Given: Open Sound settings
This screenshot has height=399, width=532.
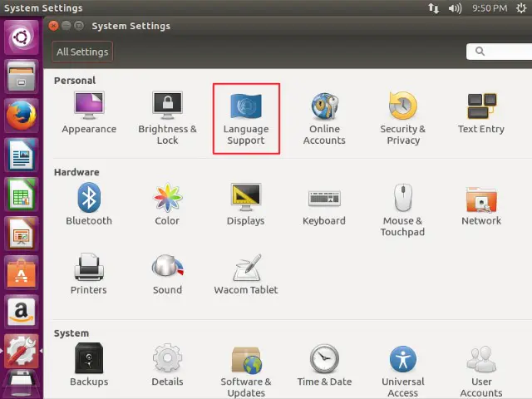Looking at the screenshot, I should pos(167,274).
